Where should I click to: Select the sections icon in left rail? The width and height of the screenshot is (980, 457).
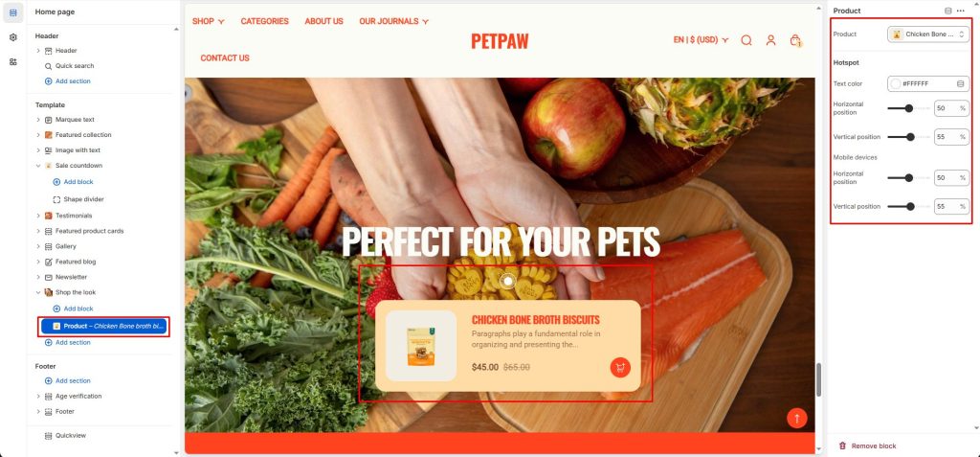coord(13,12)
